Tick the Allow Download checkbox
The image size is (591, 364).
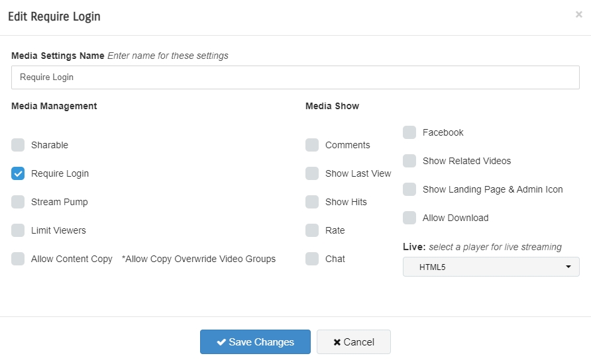pyautogui.click(x=409, y=218)
